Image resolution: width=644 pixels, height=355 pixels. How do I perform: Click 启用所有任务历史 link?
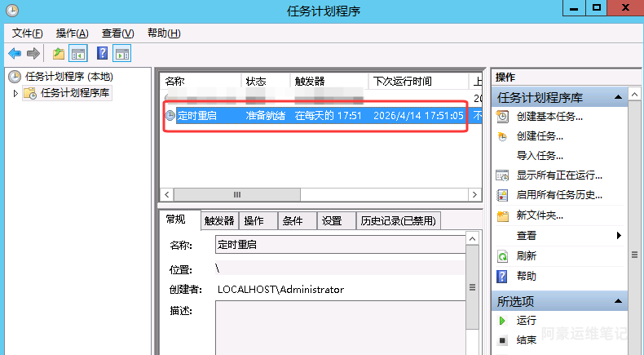click(559, 195)
